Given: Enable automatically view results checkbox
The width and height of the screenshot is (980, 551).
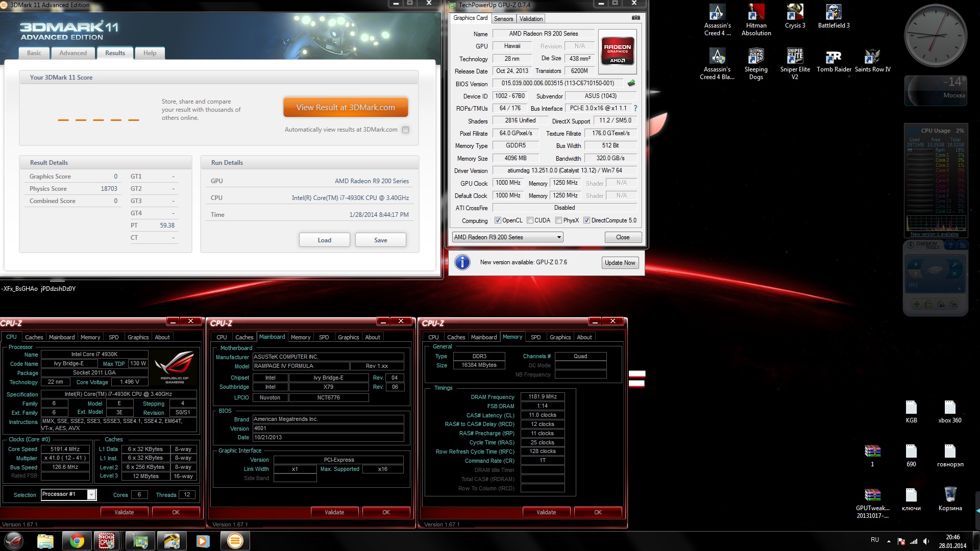Looking at the screenshot, I should coord(406,130).
